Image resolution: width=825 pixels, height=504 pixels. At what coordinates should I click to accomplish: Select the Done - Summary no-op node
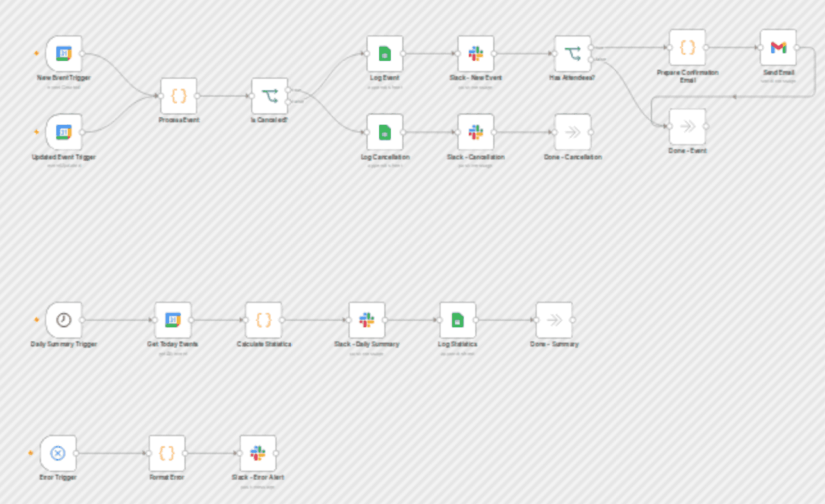[554, 320]
